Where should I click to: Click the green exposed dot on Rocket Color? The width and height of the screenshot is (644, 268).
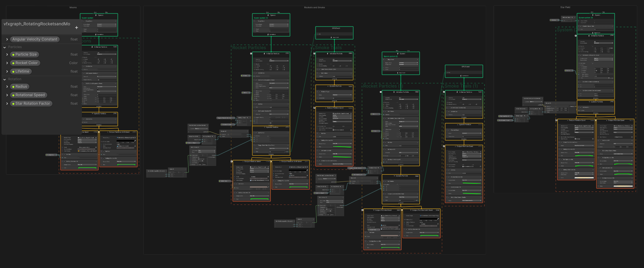click(13, 63)
